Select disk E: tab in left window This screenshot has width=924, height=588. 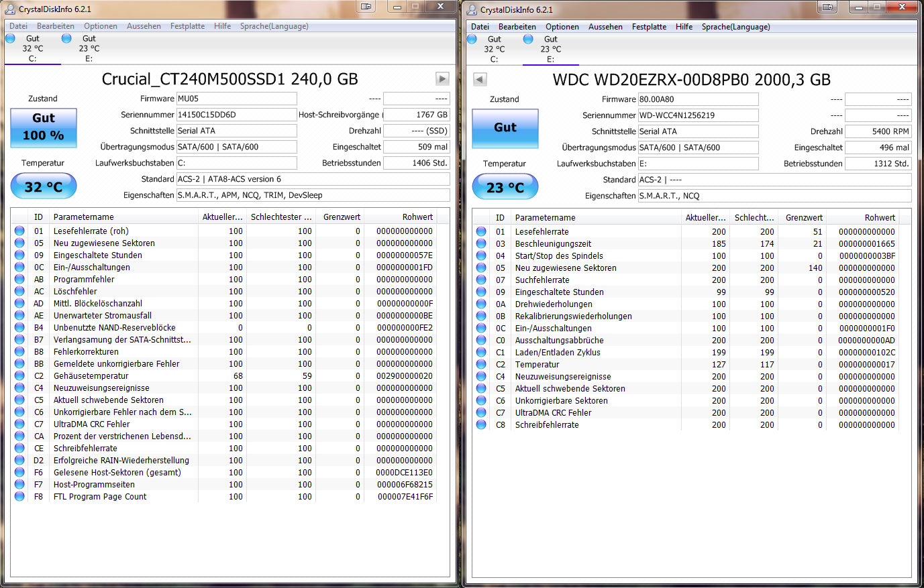89,48
